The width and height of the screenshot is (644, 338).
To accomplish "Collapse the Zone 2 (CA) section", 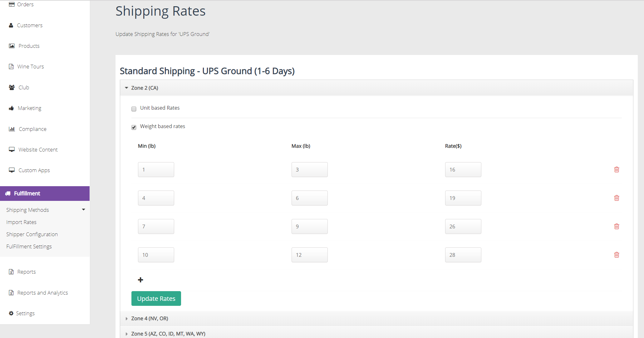I will point(126,88).
